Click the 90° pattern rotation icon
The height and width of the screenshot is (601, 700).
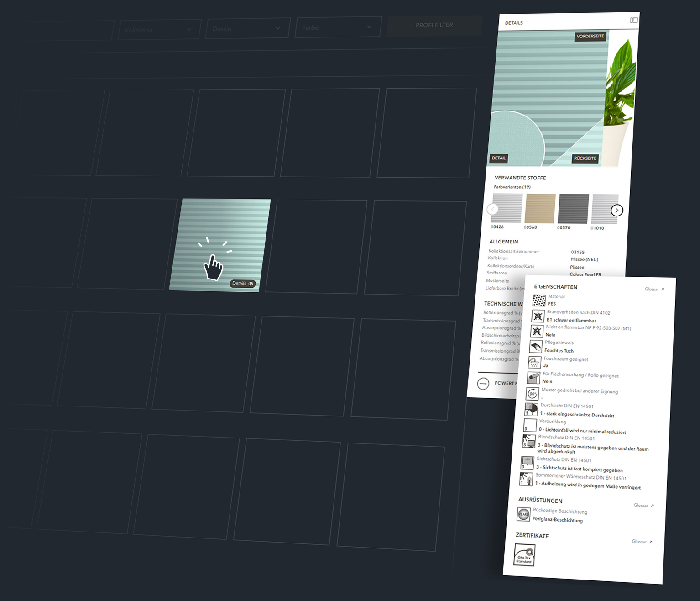pos(533,393)
